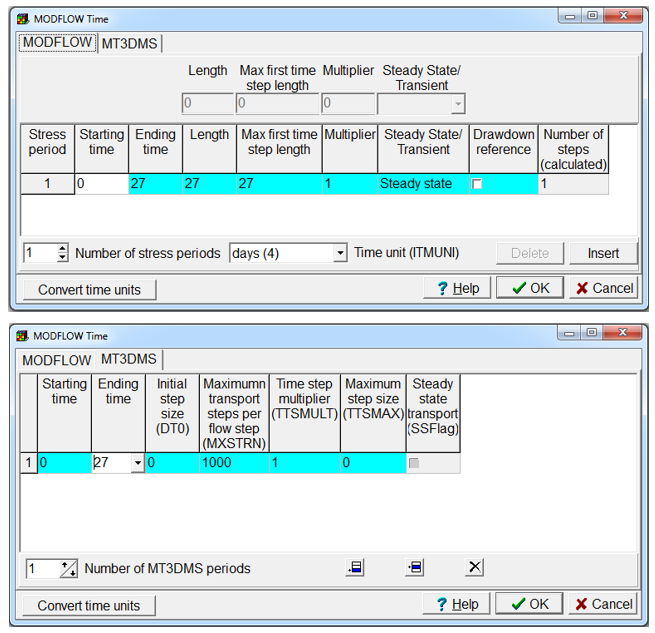655x633 pixels.
Task: Click the Steady state transport (SSFlag) column header
Action: coord(433,413)
